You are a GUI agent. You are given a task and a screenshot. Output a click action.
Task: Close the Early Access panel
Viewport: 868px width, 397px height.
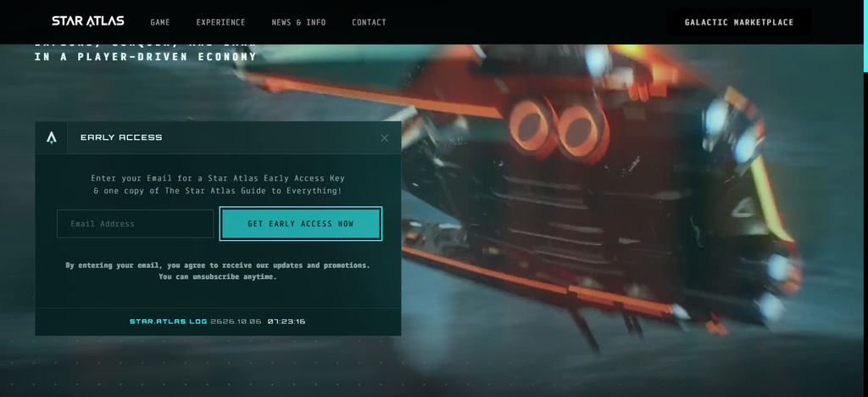click(x=385, y=138)
